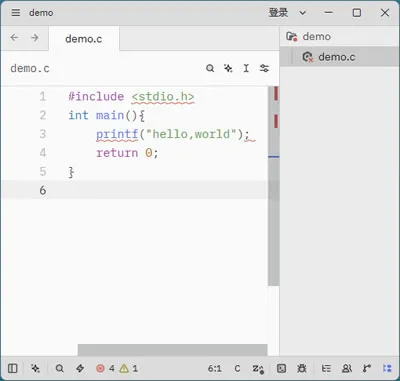Click the project name demo in title bar
This screenshot has height=381, width=400.
coord(41,13)
